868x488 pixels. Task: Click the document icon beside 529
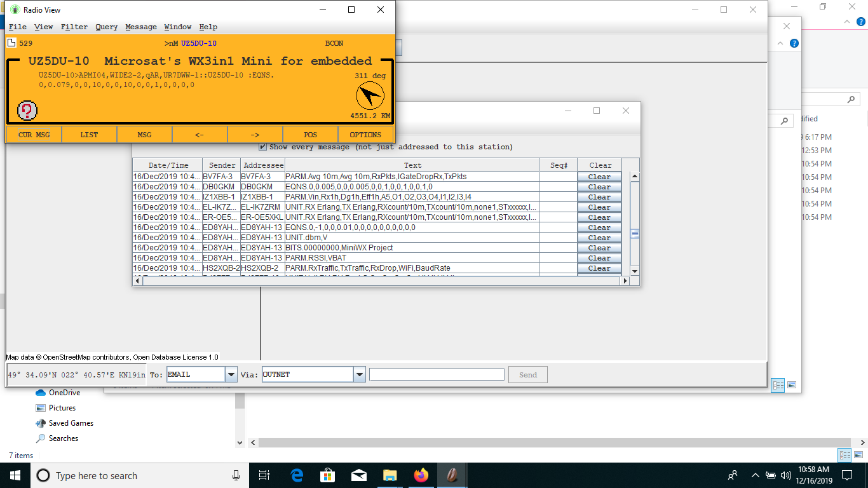(x=11, y=43)
